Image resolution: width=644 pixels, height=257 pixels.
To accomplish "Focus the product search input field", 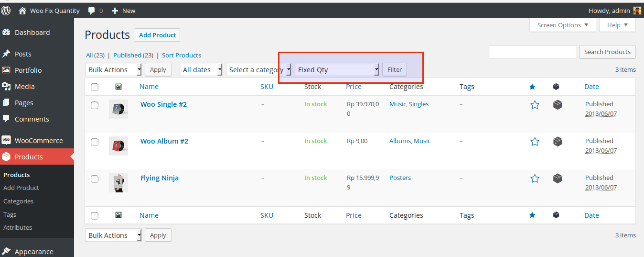I will coord(533,52).
